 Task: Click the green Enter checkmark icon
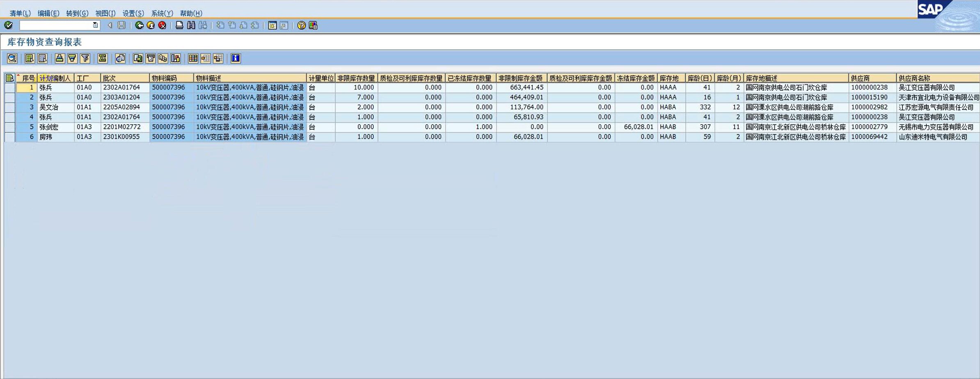(x=8, y=25)
